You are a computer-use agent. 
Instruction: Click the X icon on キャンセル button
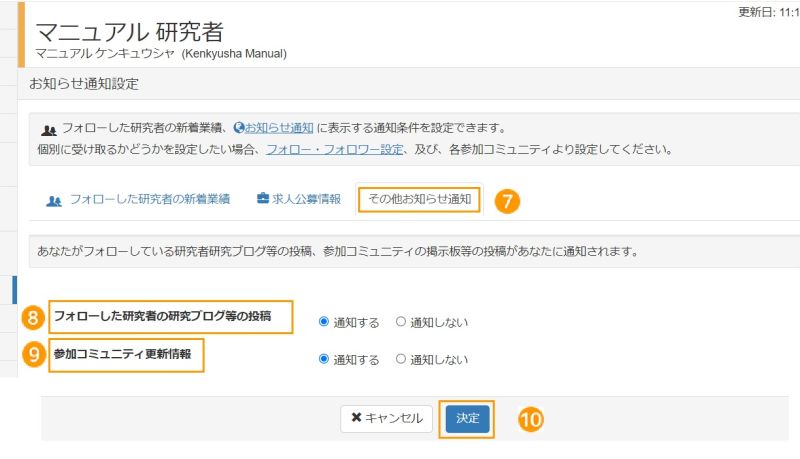point(356,417)
